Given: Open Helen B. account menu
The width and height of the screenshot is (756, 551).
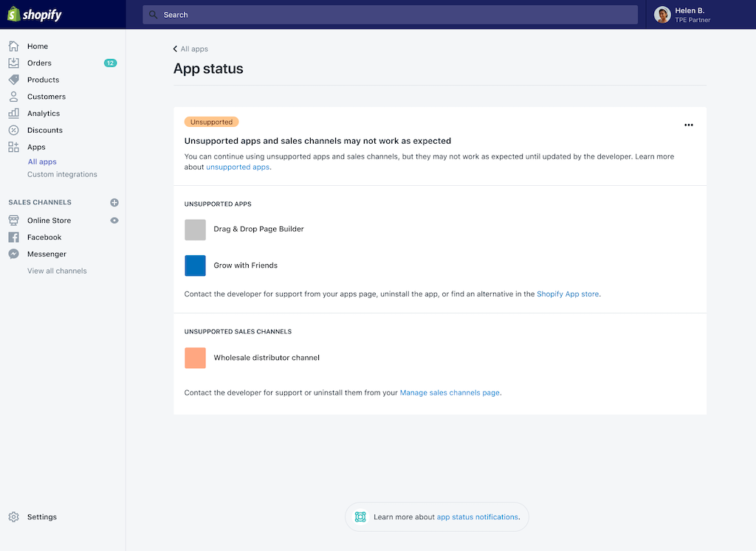Looking at the screenshot, I should point(683,15).
